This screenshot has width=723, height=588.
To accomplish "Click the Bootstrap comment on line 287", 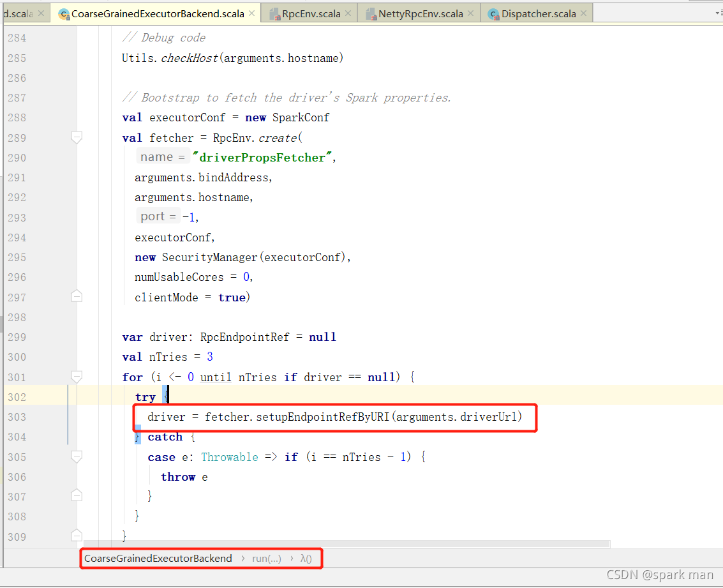I will click(x=287, y=98).
